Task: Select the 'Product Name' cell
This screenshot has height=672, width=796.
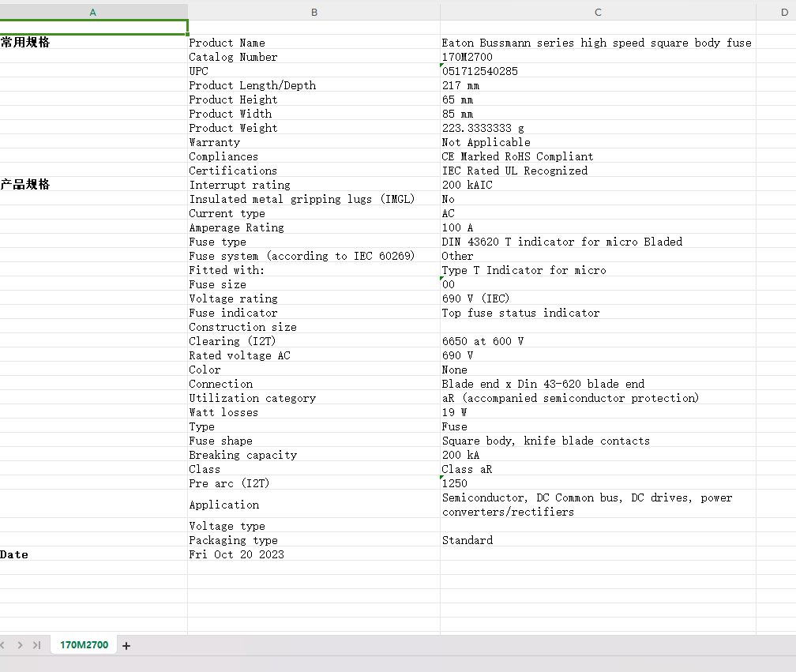Action: (x=314, y=42)
